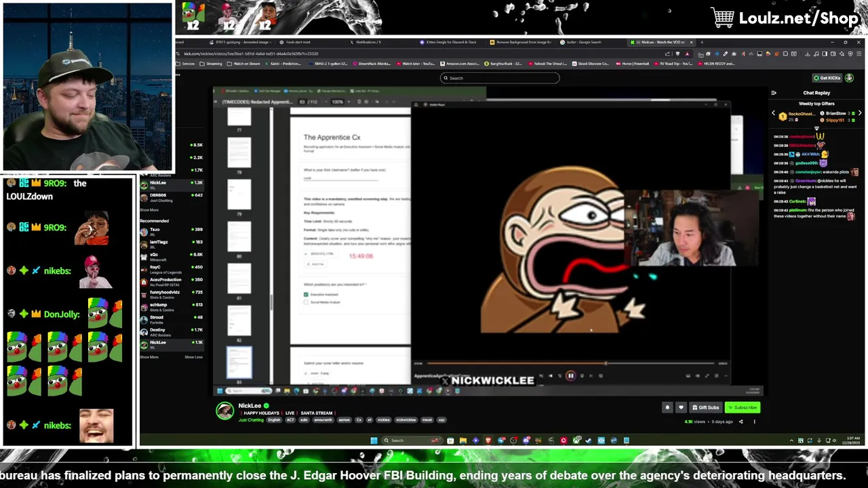Open Steam from taskbar
Image resolution: width=868 pixels, height=488 pixels.
click(x=589, y=441)
